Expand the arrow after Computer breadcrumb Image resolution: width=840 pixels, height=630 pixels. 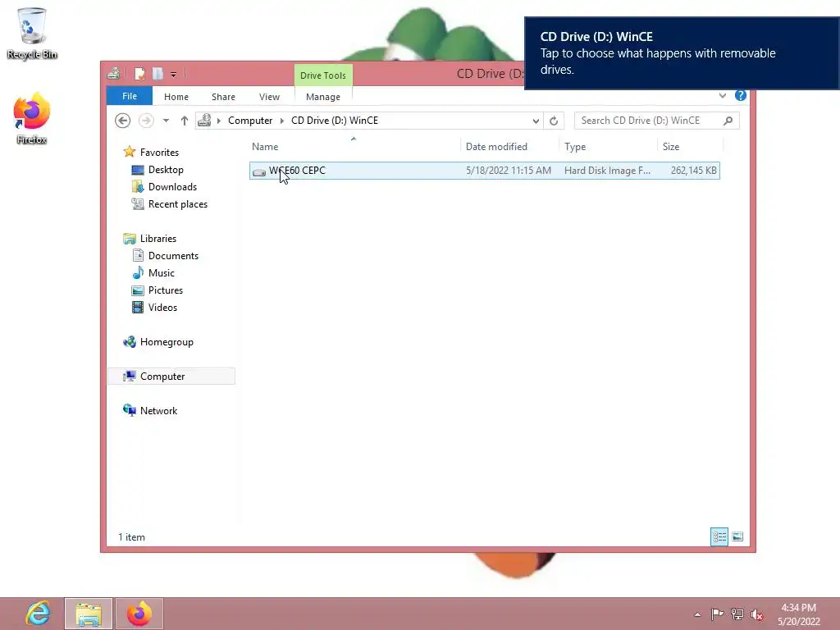tap(282, 121)
